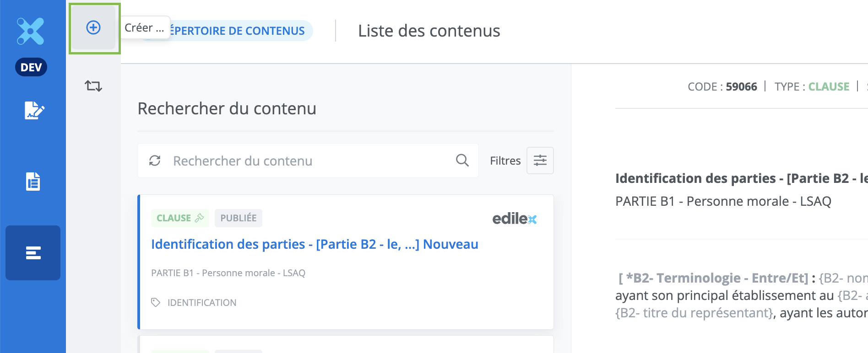Click the Liste des contenus heading

tap(429, 31)
